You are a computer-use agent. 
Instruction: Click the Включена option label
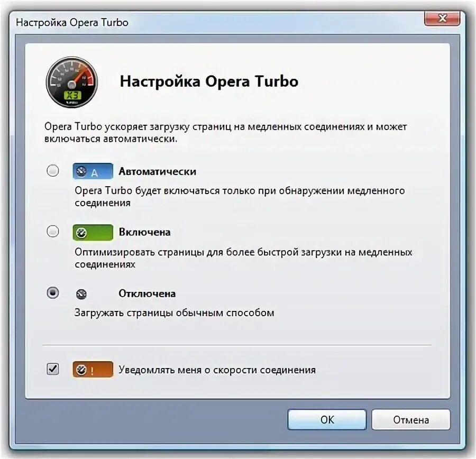point(144,232)
